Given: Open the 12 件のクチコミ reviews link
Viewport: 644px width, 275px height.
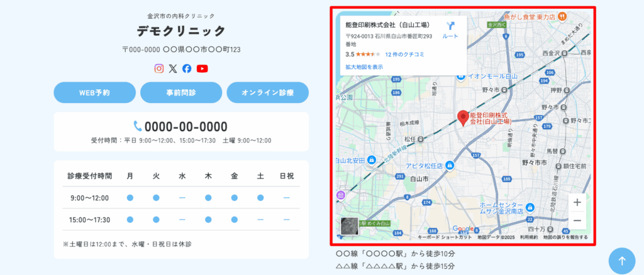Looking at the screenshot, I should pos(404,55).
